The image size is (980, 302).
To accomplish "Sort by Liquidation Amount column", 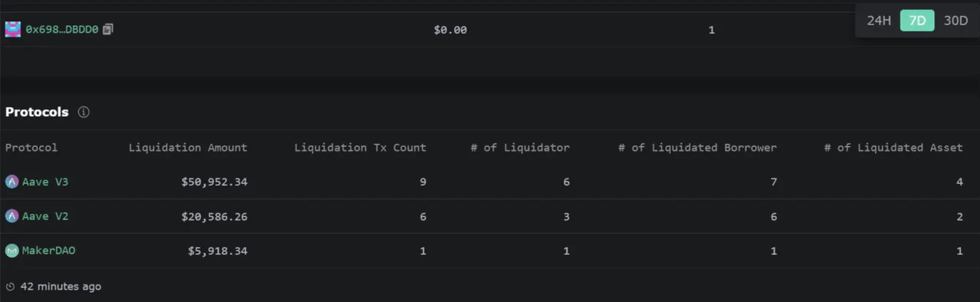I will [x=188, y=148].
